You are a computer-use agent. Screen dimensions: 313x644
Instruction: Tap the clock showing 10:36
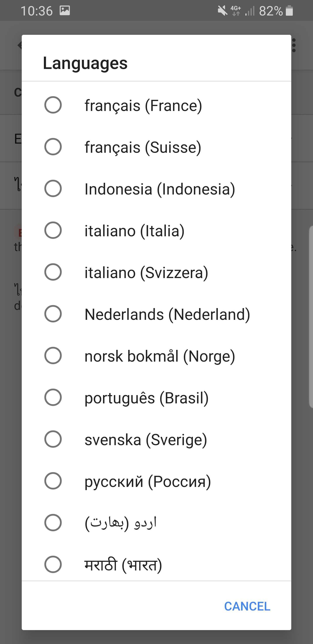tap(37, 10)
